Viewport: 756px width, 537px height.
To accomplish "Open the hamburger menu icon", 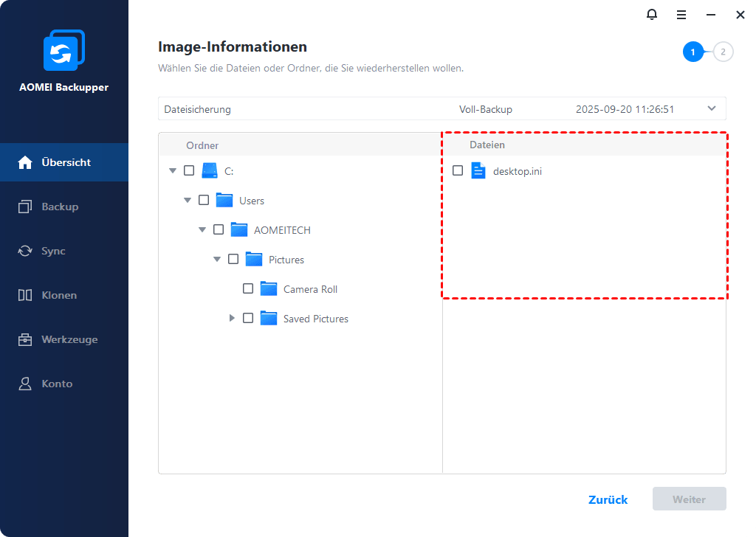I will tap(681, 15).
